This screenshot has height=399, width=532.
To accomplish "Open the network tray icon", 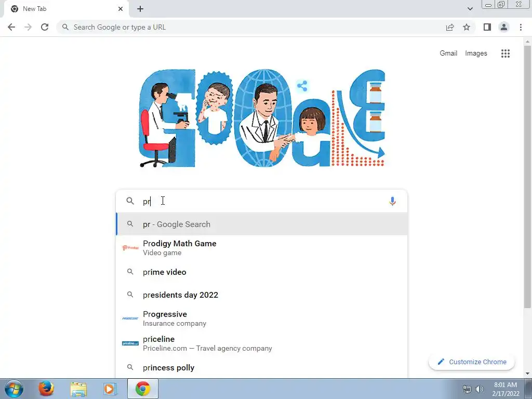I will click(x=467, y=389).
